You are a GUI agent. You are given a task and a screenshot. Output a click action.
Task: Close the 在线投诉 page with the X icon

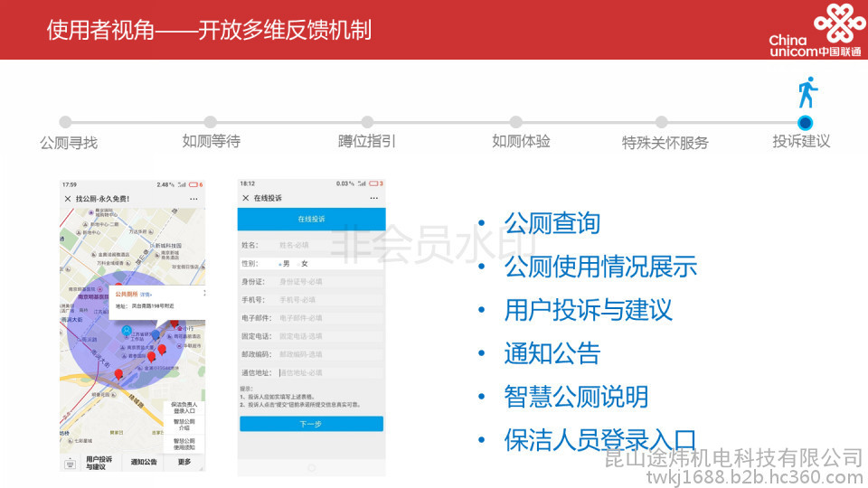(x=246, y=198)
